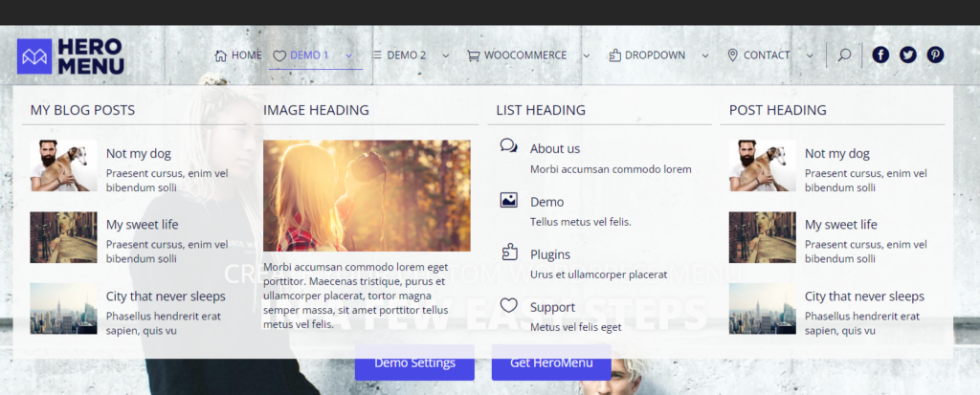Expand the Contact chevron

pyautogui.click(x=810, y=55)
